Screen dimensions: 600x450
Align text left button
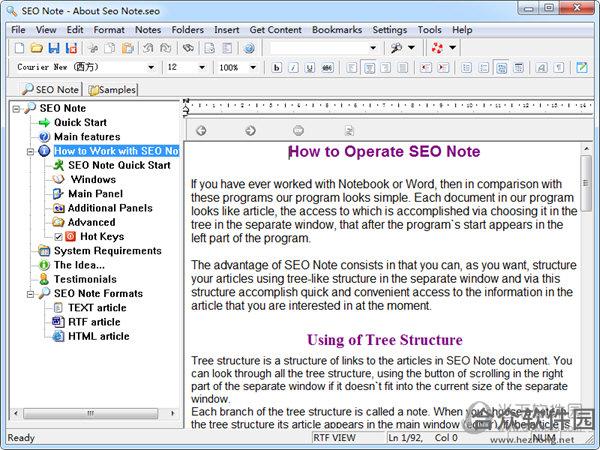click(x=352, y=68)
